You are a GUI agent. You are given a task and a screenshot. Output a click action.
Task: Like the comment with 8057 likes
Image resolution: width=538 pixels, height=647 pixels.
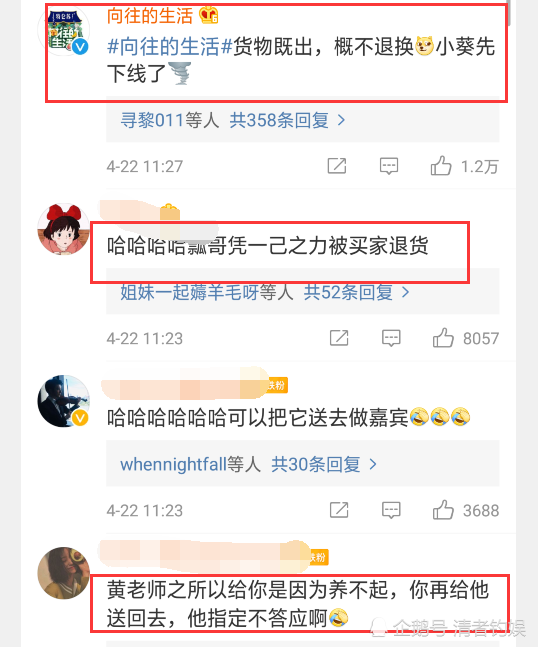pos(443,338)
